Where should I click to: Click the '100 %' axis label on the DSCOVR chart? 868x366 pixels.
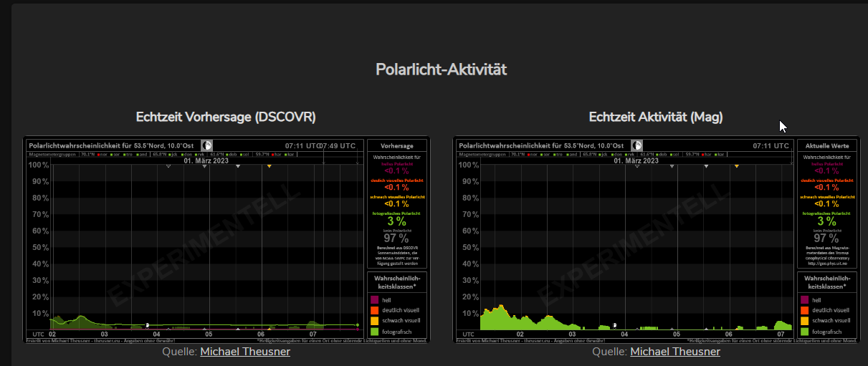(38, 165)
